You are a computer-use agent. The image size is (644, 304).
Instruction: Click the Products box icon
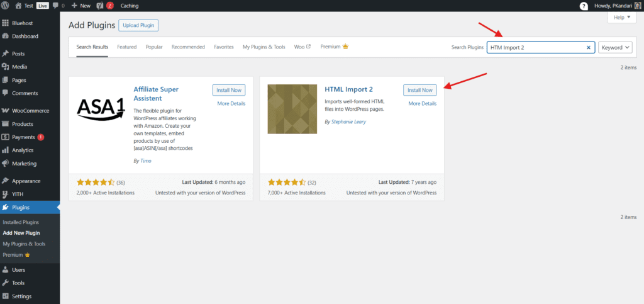pos(5,124)
